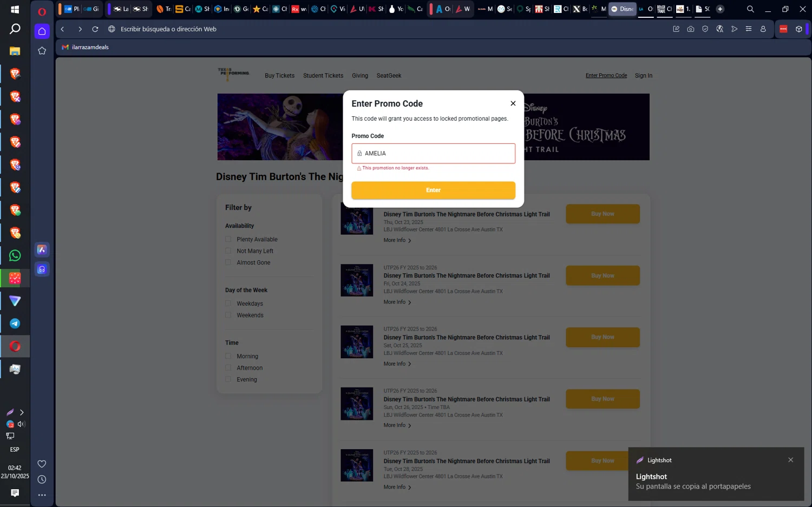Click the Texas Performing Arts logo
812x507 pixels.
233,74
